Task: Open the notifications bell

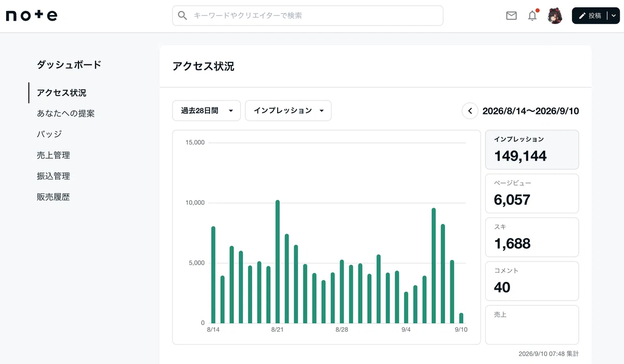Action: 532,16
